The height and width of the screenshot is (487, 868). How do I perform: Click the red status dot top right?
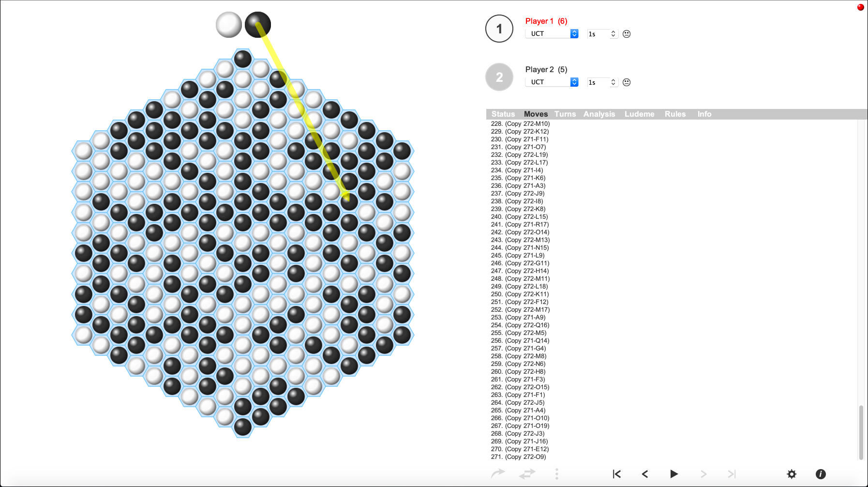(861, 7)
